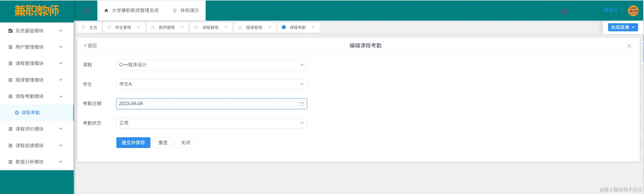Click the grid icon beside 课程评价模块
Image resolution: width=644 pixels, height=194 pixels.
(10, 129)
